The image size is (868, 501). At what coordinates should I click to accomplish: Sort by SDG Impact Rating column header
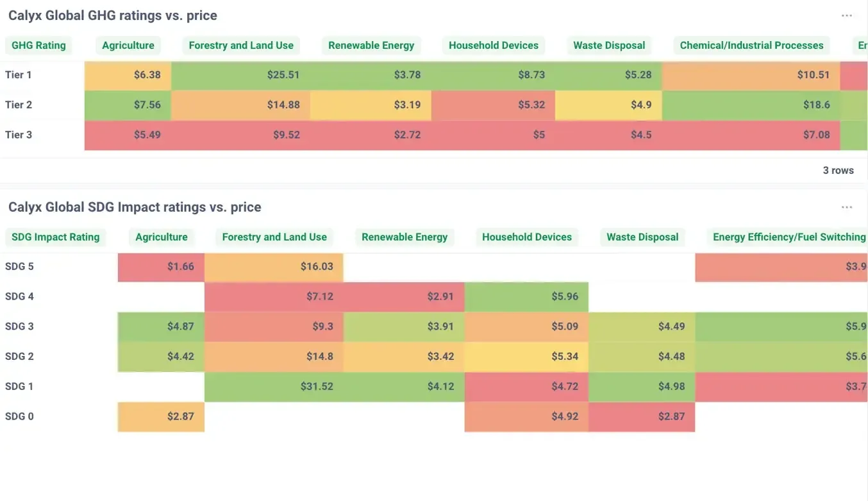point(56,237)
